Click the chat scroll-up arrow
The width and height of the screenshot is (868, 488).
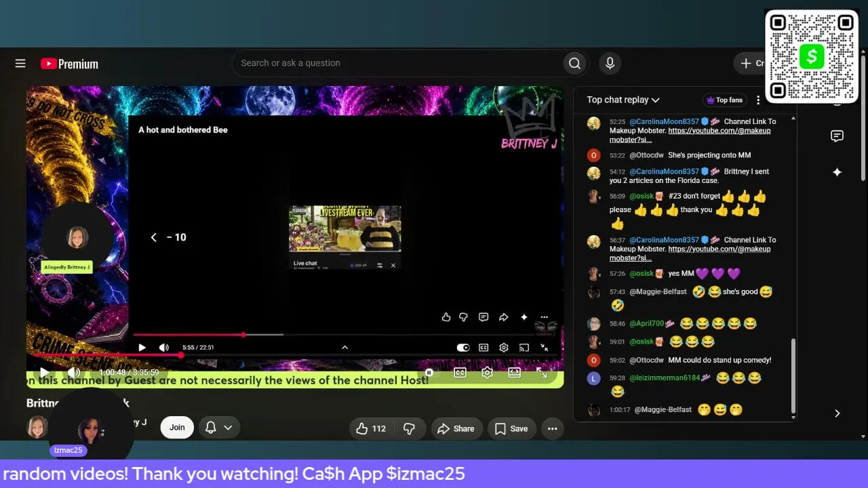tap(793, 119)
